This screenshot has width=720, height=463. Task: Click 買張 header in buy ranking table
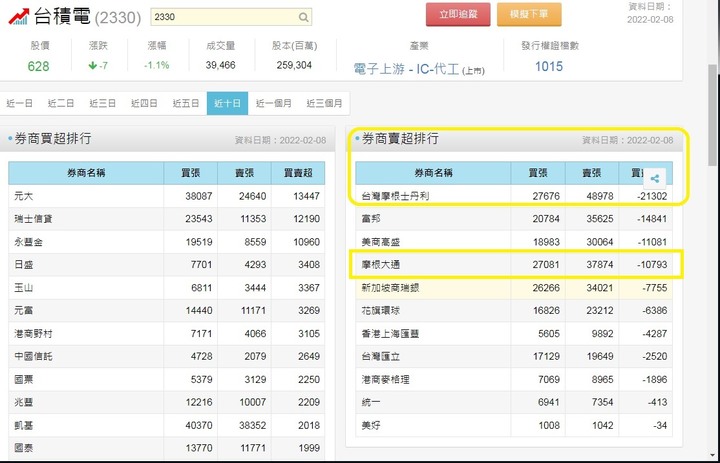click(x=191, y=173)
